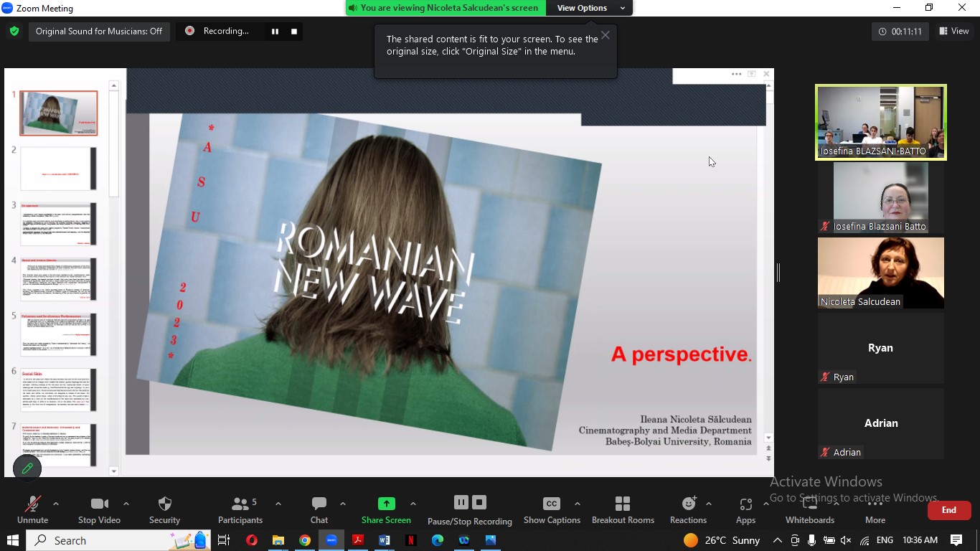Open Netflix from the taskbar
The width and height of the screenshot is (980, 551).
[x=411, y=540]
